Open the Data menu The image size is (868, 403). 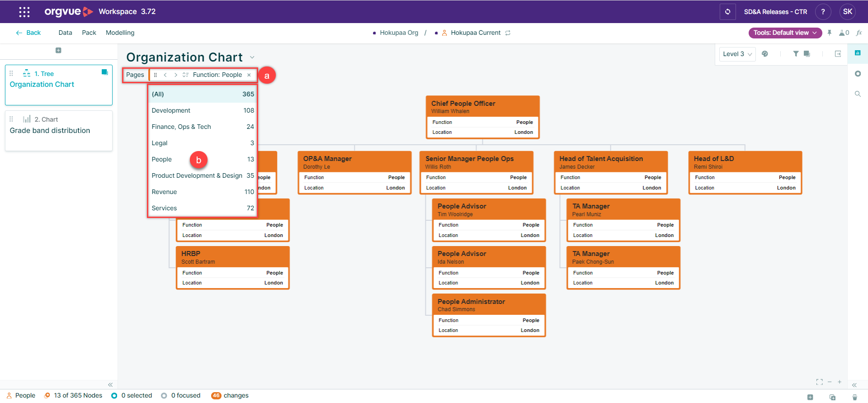65,33
